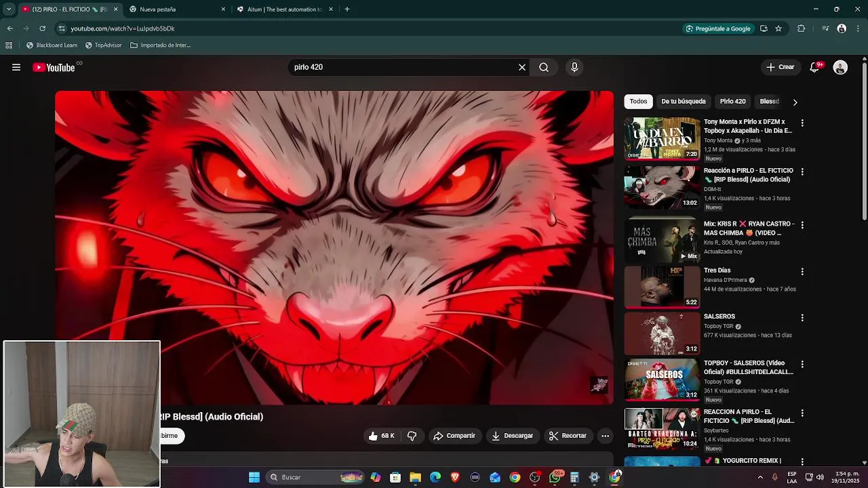Viewport: 868px width, 488px height.
Task: Click the taskbar Buscar search box
Action: click(316, 477)
